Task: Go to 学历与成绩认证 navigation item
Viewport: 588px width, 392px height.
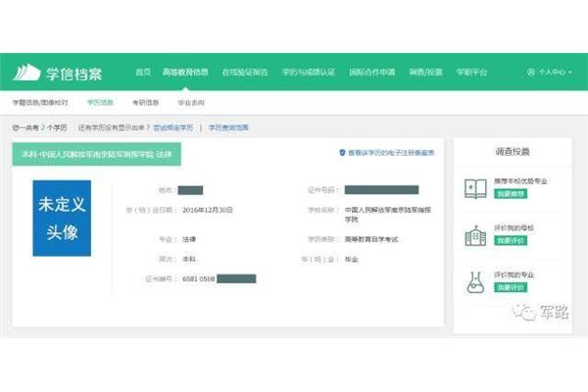Action: pyautogui.click(x=309, y=72)
